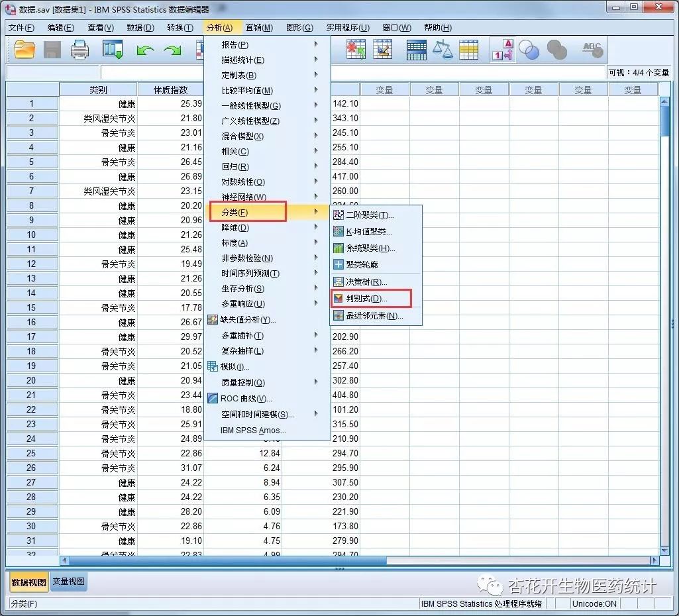Image resolution: width=679 pixels, height=616 pixels.
Task: Click the 类别 column header
Action: [x=98, y=89]
